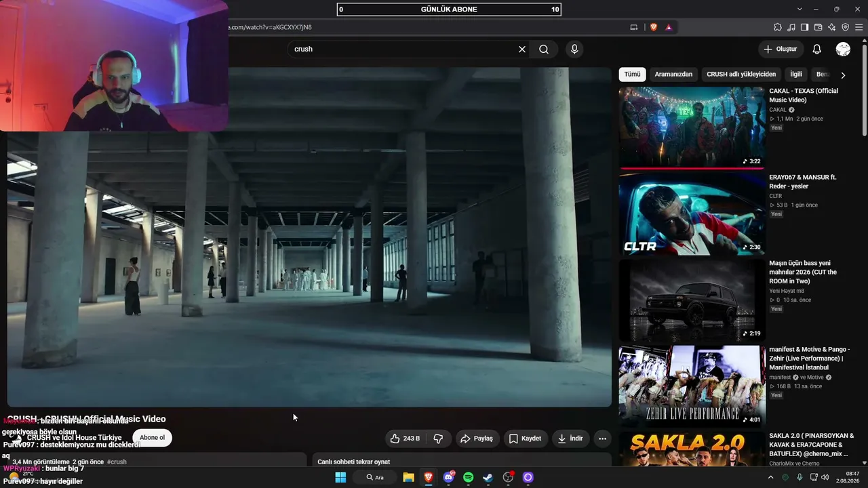Open ERAY067 & MANSUR yesler thumbnail
This screenshot has height=488, width=868.
pyautogui.click(x=692, y=214)
